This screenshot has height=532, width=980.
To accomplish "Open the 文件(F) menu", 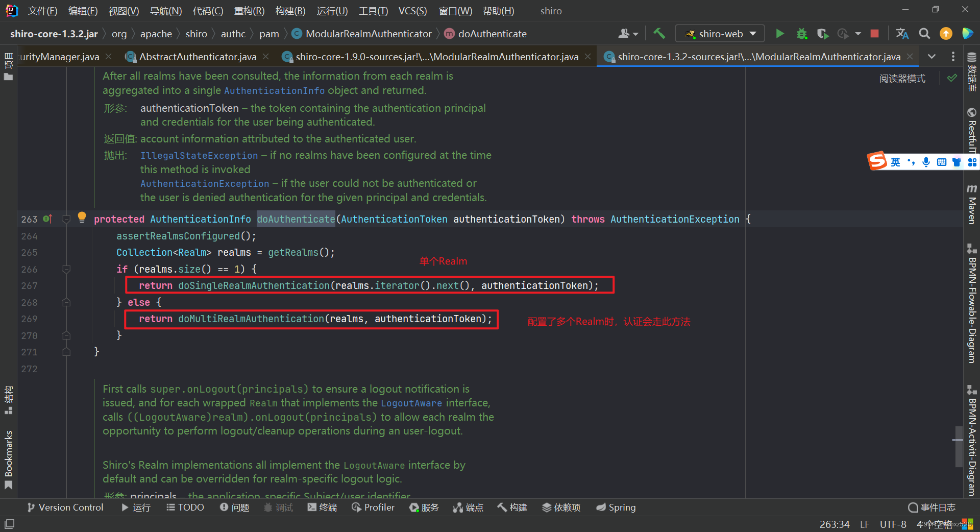I will click(x=42, y=11).
